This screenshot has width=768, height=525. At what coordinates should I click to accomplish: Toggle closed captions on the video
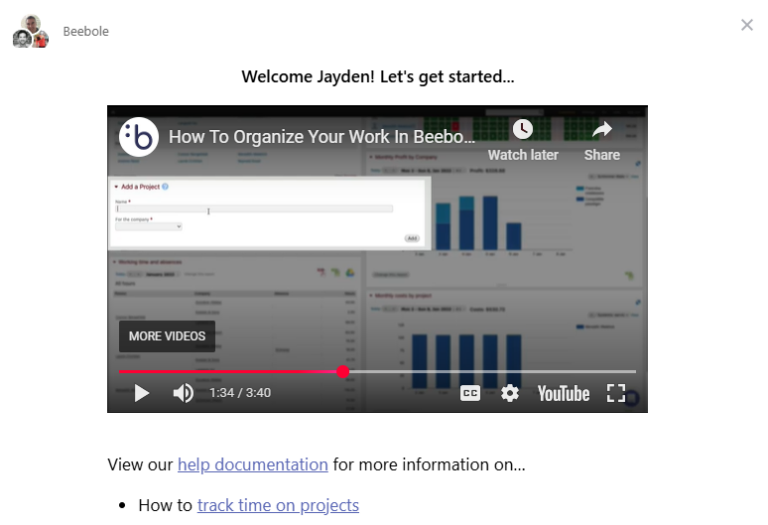coord(470,393)
